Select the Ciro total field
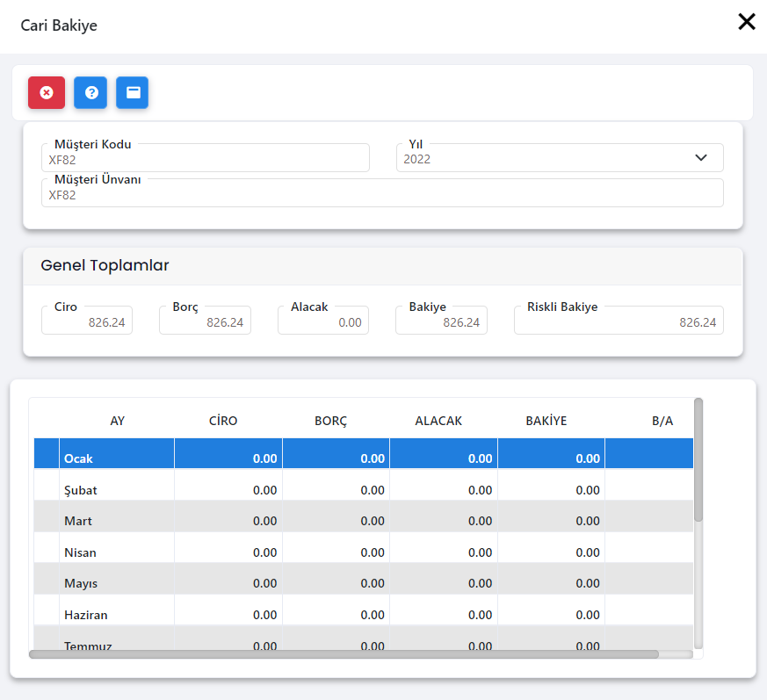This screenshot has height=700, width=767. (x=87, y=321)
